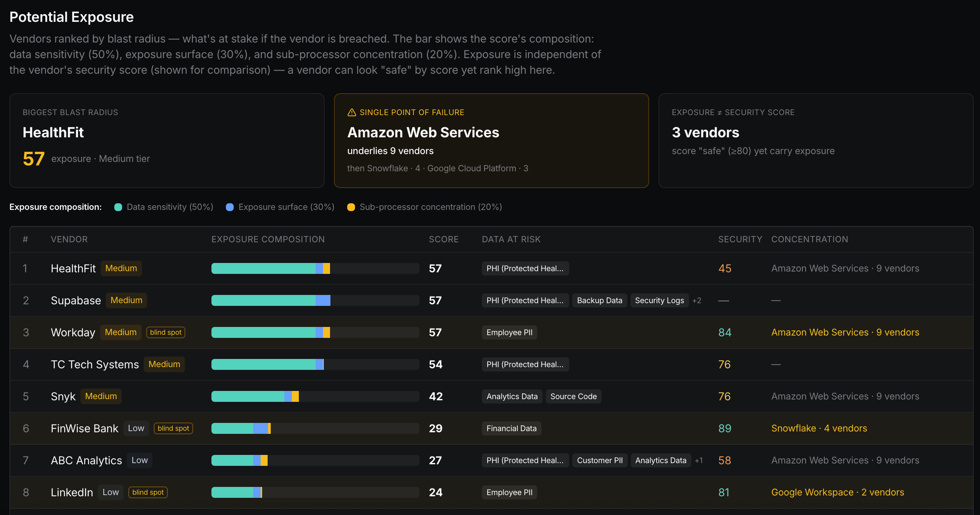The width and height of the screenshot is (980, 515).
Task: Click exposure score 54 for TC Tech Systems
Action: [436, 364]
